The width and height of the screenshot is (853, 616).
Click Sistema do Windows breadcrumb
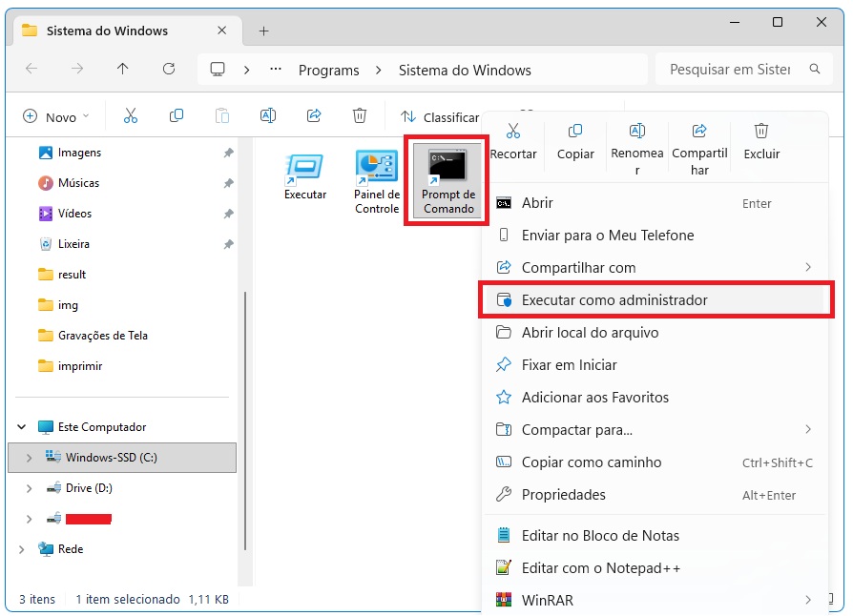[465, 71]
